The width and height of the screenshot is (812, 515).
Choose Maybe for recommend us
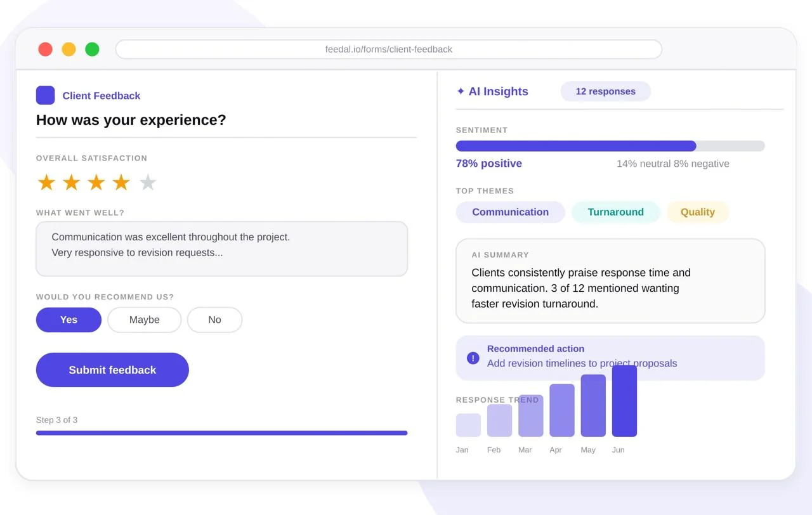pos(145,320)
